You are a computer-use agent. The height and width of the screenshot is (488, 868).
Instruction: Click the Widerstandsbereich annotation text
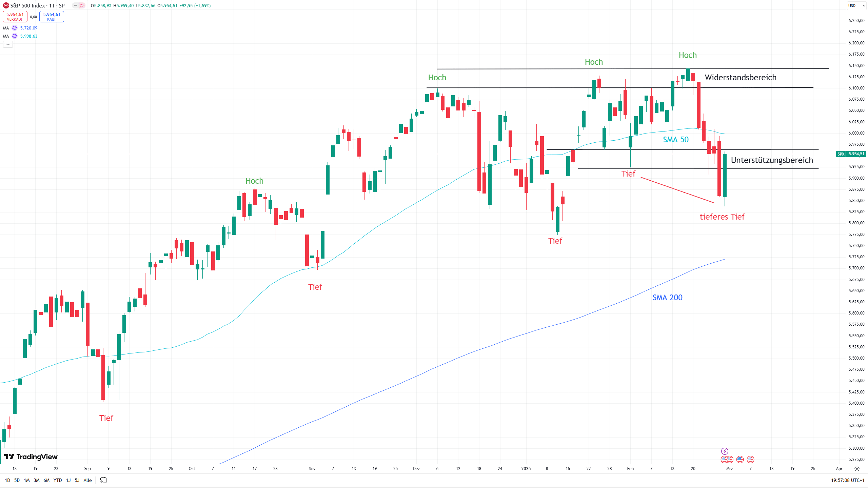741,78
